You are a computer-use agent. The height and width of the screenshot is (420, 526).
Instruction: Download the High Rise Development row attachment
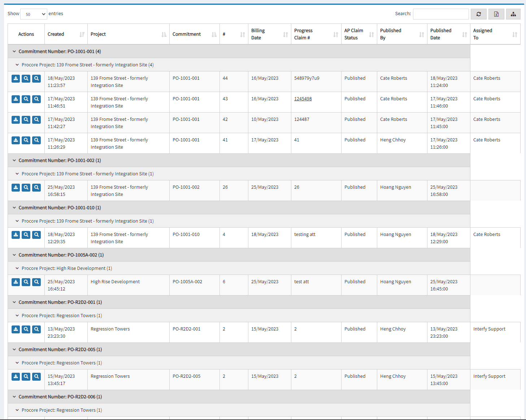pyautogui.click(x=15, y=282)
